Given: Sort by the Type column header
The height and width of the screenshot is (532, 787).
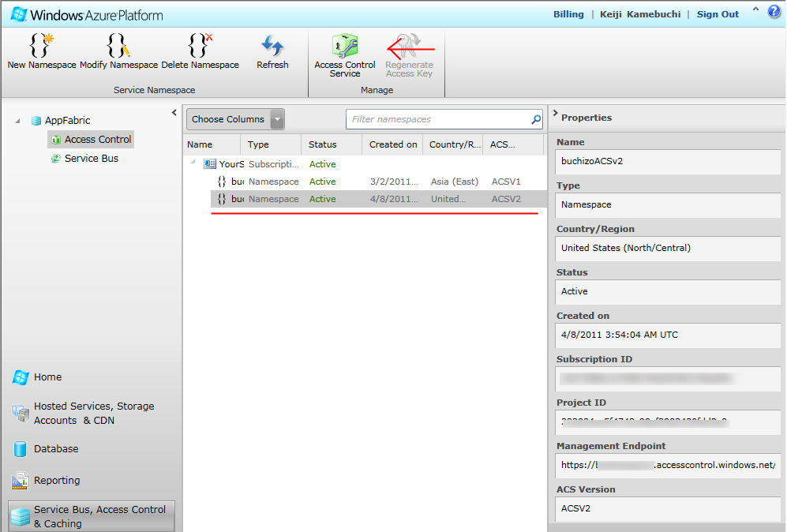Looking at the screenshot, I should coord(272,144).
